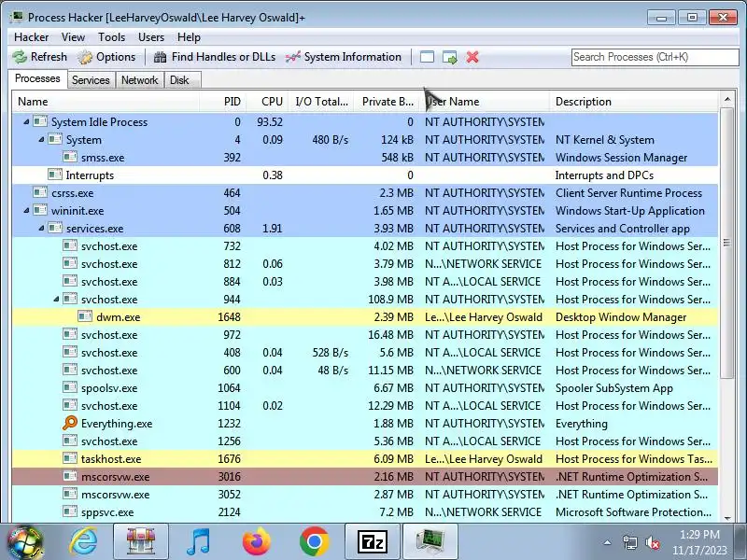Click the dwm.exe process icon
The height and width of the screenshot is (560, 747).
click(x=85, y=316)
